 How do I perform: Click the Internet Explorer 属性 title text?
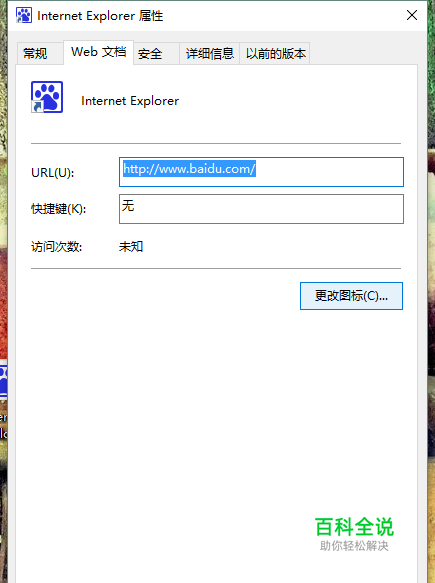[100, 16]
